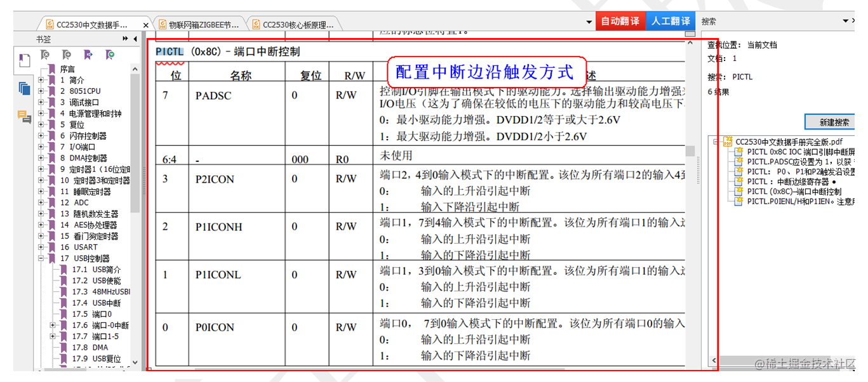
Task: Open bookmark 17.1 USB简介
Action: click(x=97, y=270)
